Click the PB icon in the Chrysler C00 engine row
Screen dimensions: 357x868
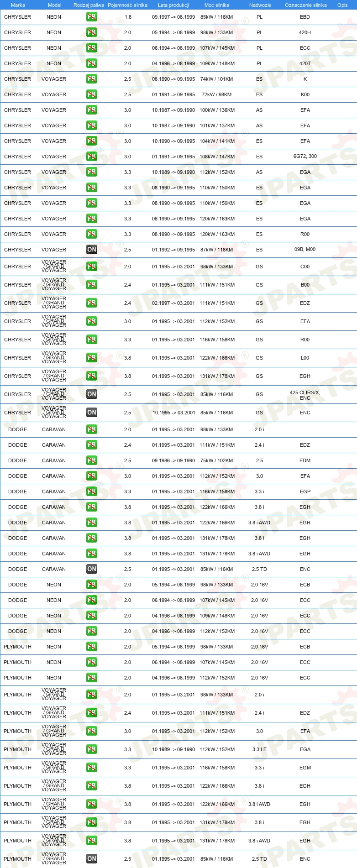pos(92,267)
